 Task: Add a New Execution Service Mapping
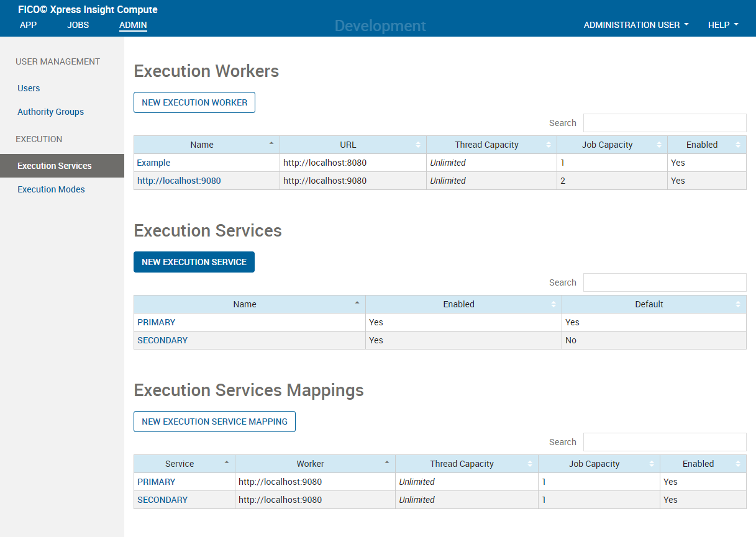[214, 422]
